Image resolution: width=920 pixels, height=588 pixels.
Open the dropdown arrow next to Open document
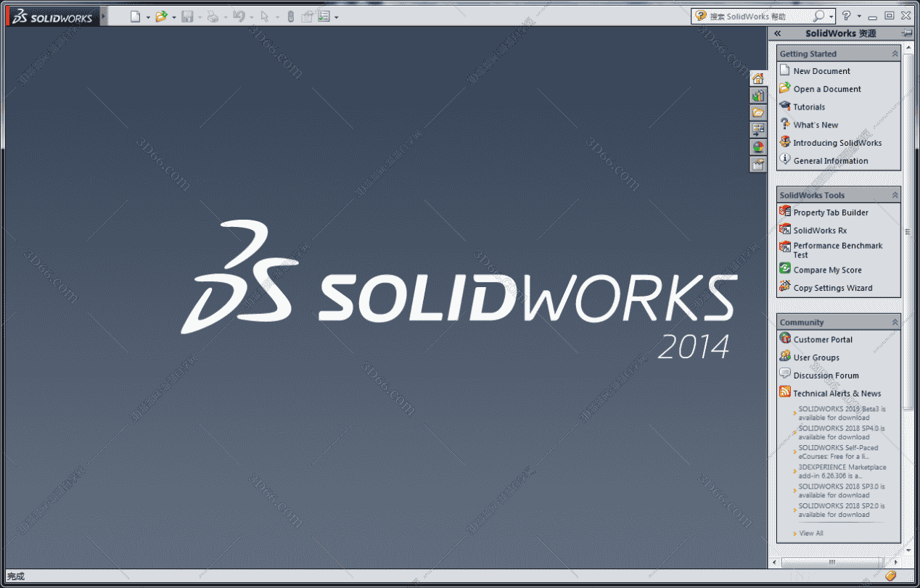tap(173, 15)
